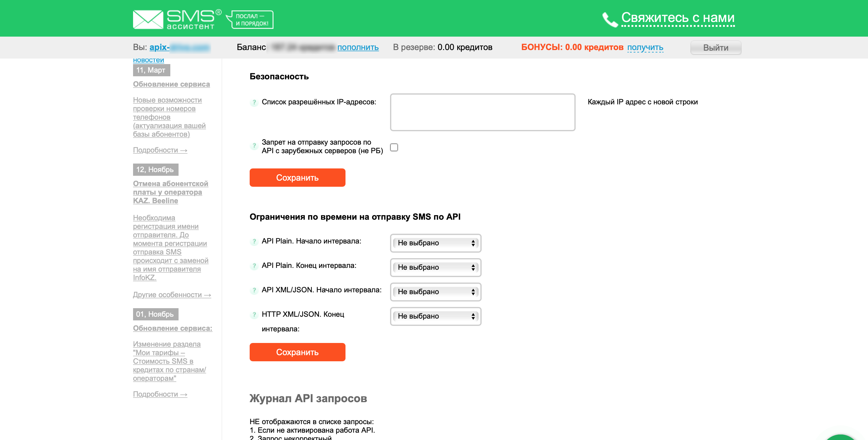The image size is (868, 440).
Task: Click the Выйти logout button
Action: (x=716, y=48)
